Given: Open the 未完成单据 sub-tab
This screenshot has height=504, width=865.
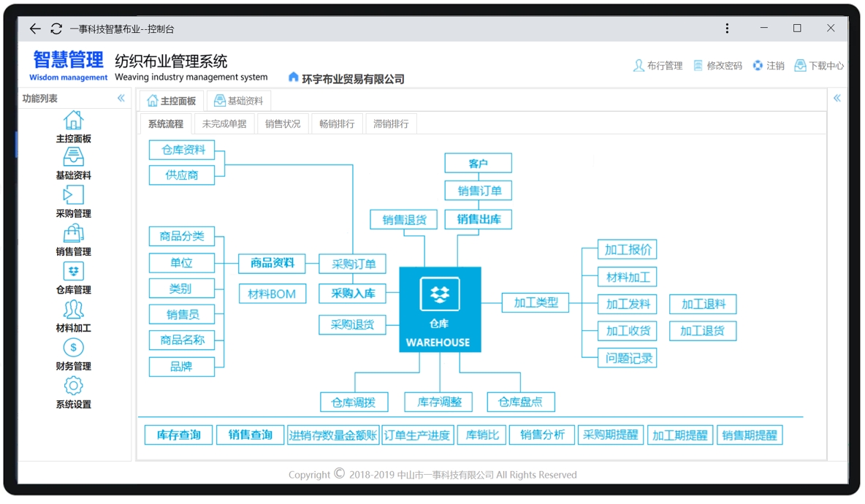Looking at the screenshot, I should pos(224,124).
